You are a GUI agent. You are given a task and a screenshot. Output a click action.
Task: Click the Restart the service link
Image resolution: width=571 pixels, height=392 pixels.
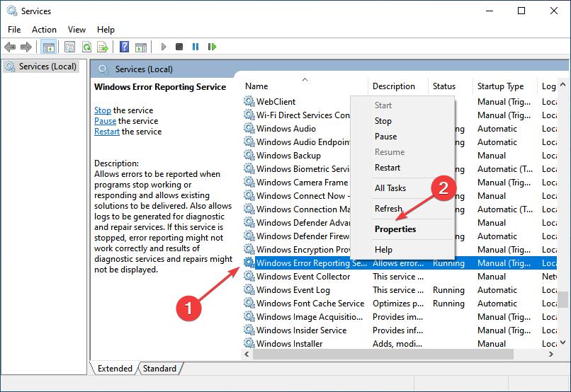[107, 132]
